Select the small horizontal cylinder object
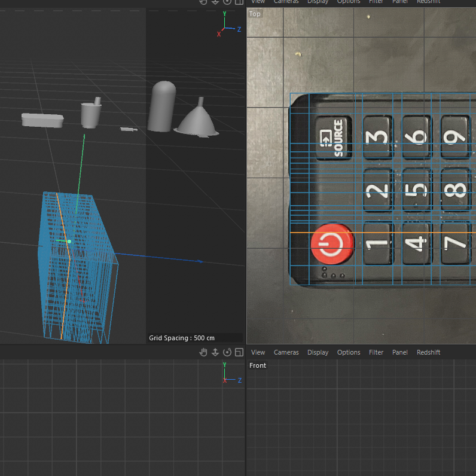Viewport: 476px width, 476px height. coord(129,130)
